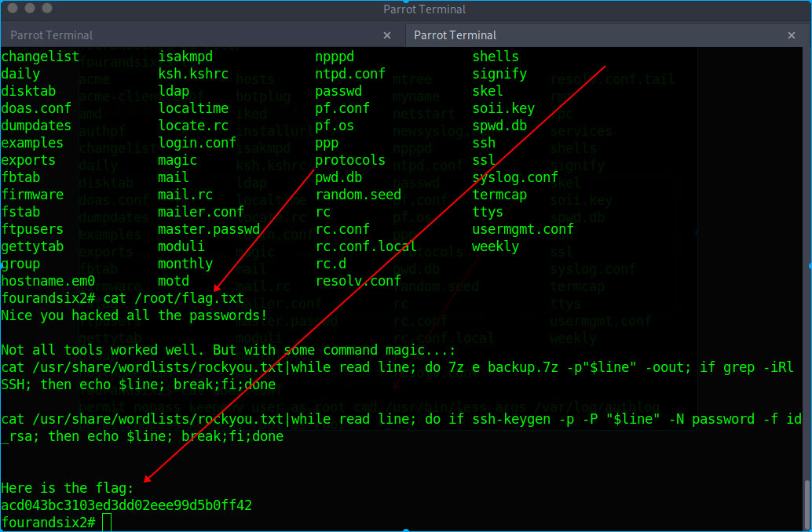Click the window close circle button
This screenshot has height=532, width=812.
(x=13, y=9)
